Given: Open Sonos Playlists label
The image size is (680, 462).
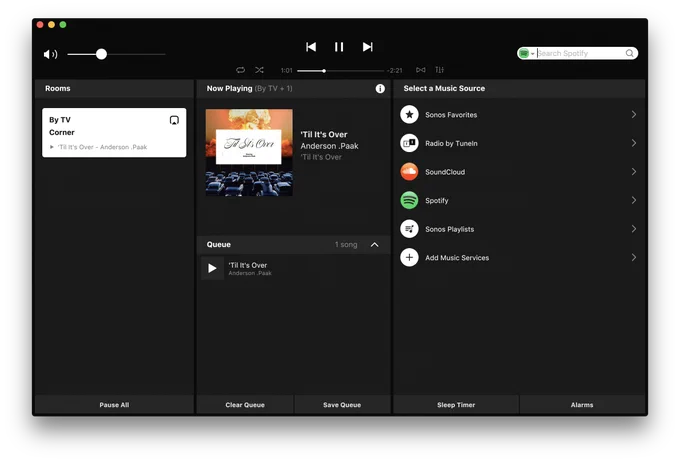Looking at the screenshot, I should 449,229.
